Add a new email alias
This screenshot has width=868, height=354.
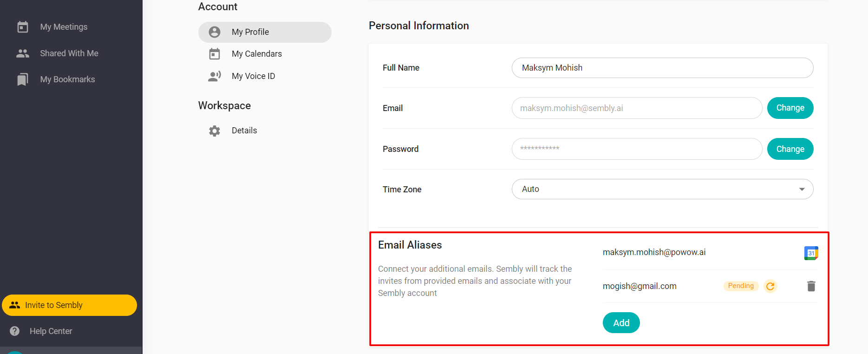point(621,323)
